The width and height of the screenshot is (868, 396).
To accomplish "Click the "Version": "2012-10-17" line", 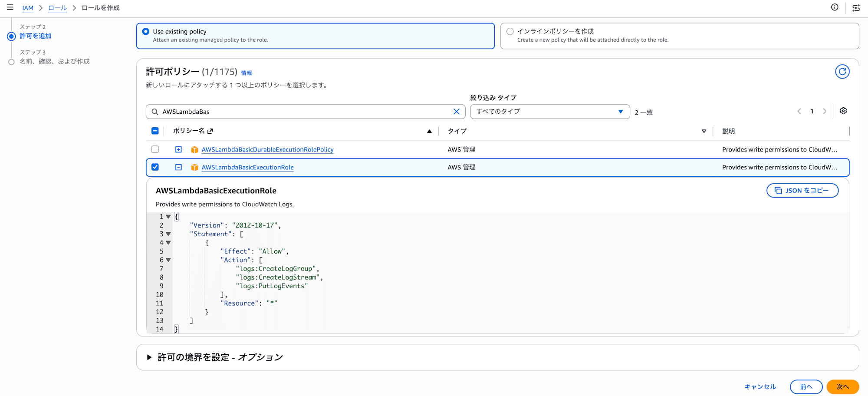I will (235, 225).
